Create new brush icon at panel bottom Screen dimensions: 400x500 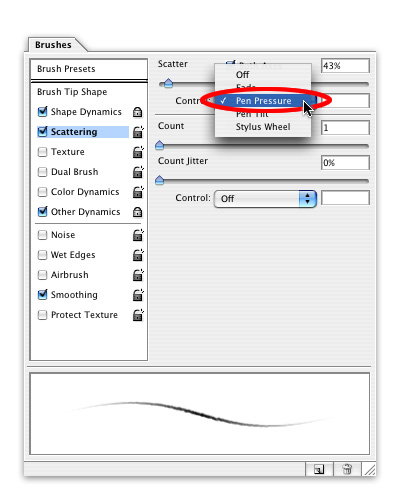pyautogui.click(x=319, y=470)
